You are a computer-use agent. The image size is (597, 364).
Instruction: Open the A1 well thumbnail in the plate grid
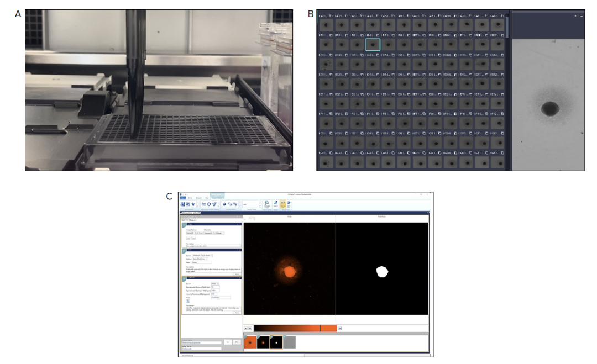click(x=326, y=25)
